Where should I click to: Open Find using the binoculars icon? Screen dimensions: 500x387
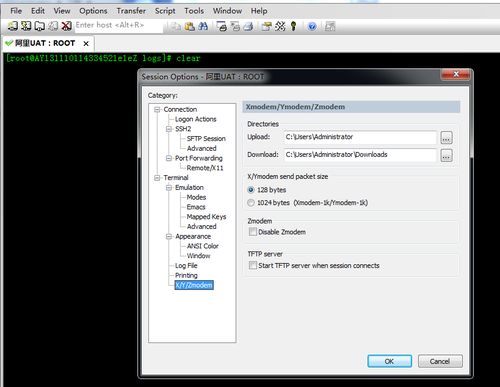pyautogui.click(x=203, y=26)
